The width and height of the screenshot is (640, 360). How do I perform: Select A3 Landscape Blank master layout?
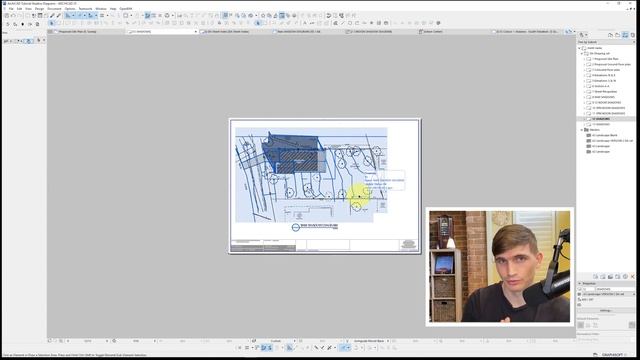[x=604, y=135]
